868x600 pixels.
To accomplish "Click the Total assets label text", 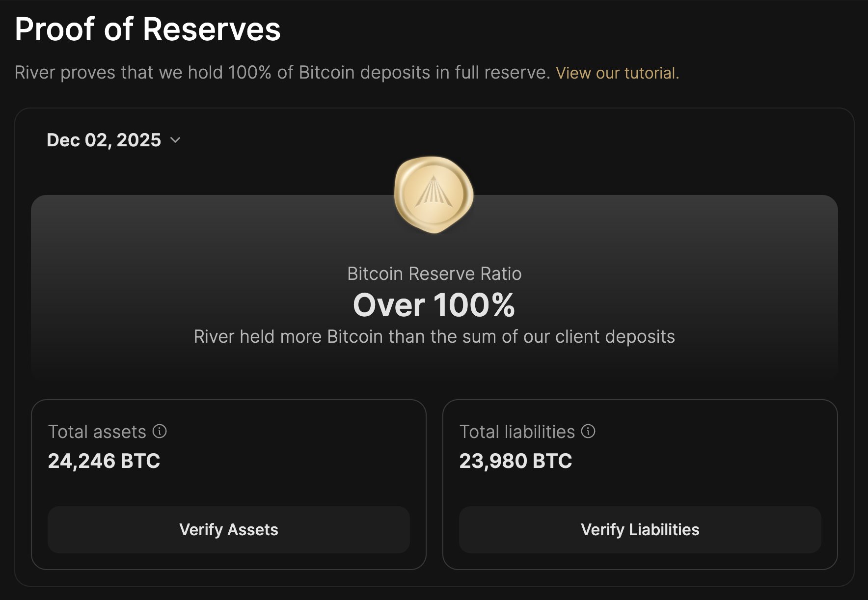I will 97,432.
